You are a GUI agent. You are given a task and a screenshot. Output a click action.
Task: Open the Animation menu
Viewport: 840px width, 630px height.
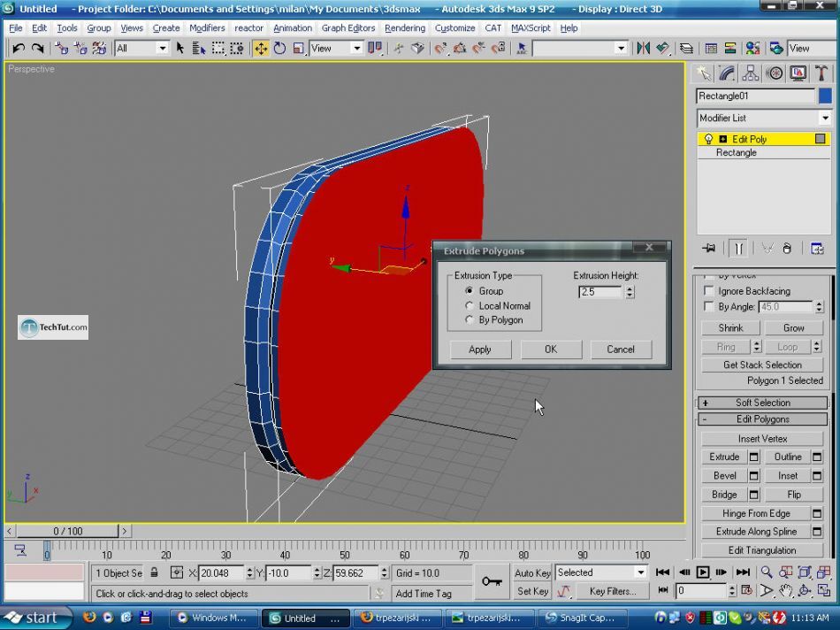click(293, 28)
